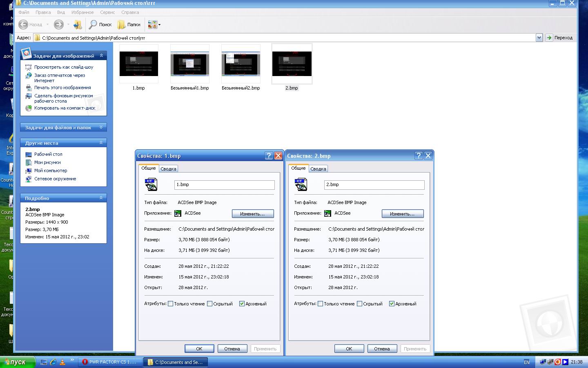Uncheck Archive (Архивный) in 1.bmp properties
Image resolution: width=588 pixels, height=368 pixels.
point(242,304)
